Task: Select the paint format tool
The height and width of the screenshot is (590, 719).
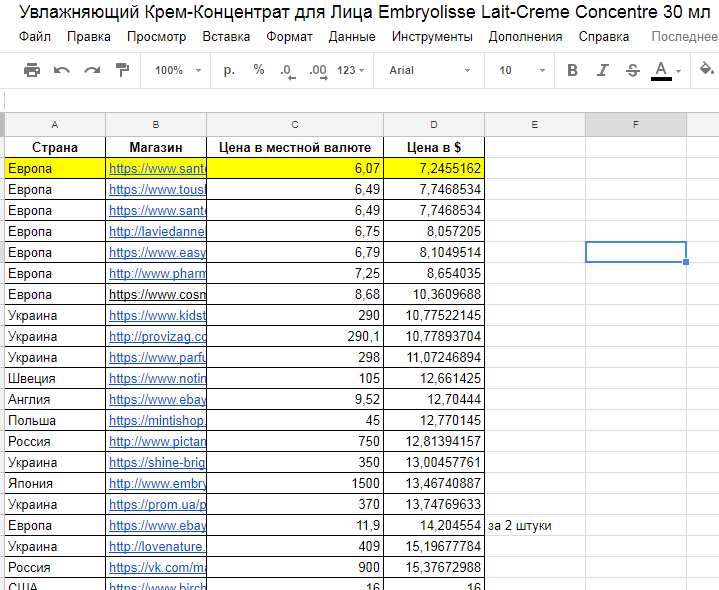Action: 122,70
